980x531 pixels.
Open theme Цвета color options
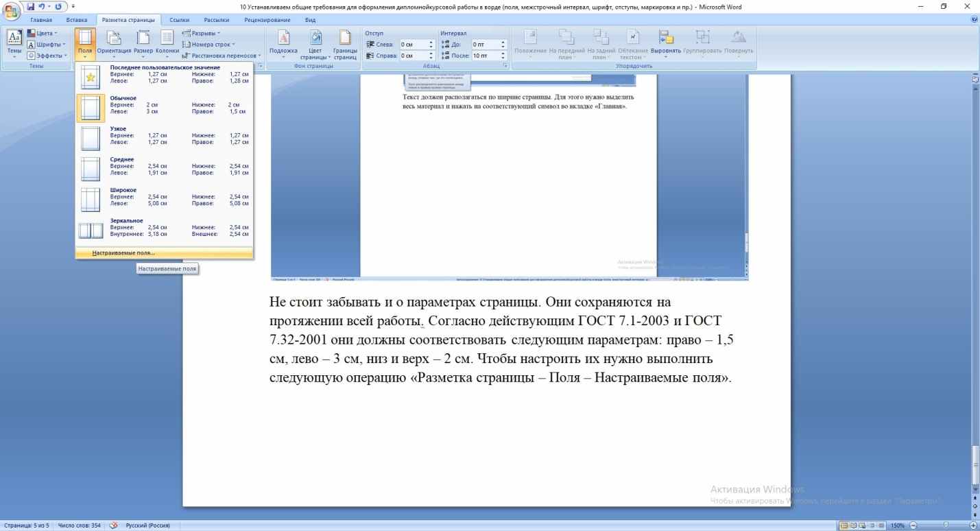[43, 34]
